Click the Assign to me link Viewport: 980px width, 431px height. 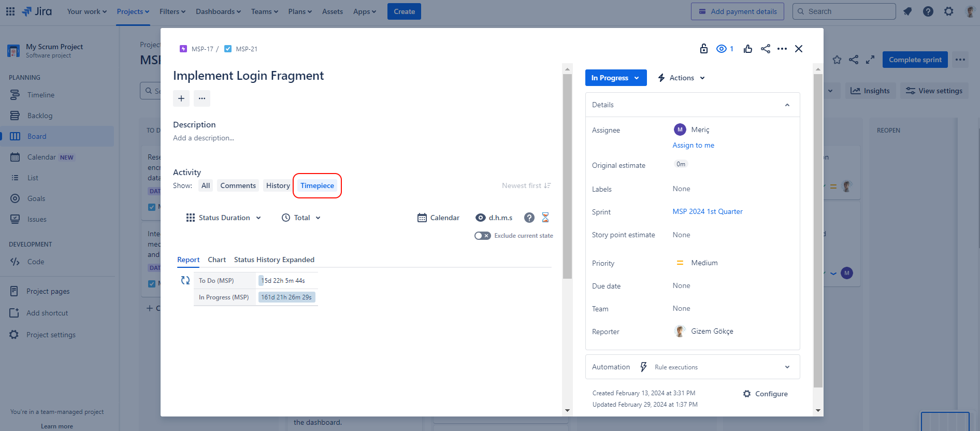pyautogui.click(x=693, y=146)
